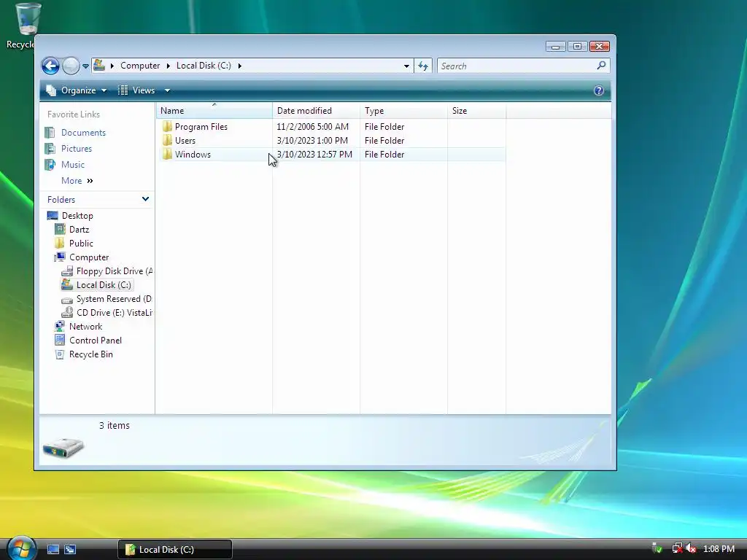Sort by Size column header
This screenshot has width=747, height=560.
477,111
